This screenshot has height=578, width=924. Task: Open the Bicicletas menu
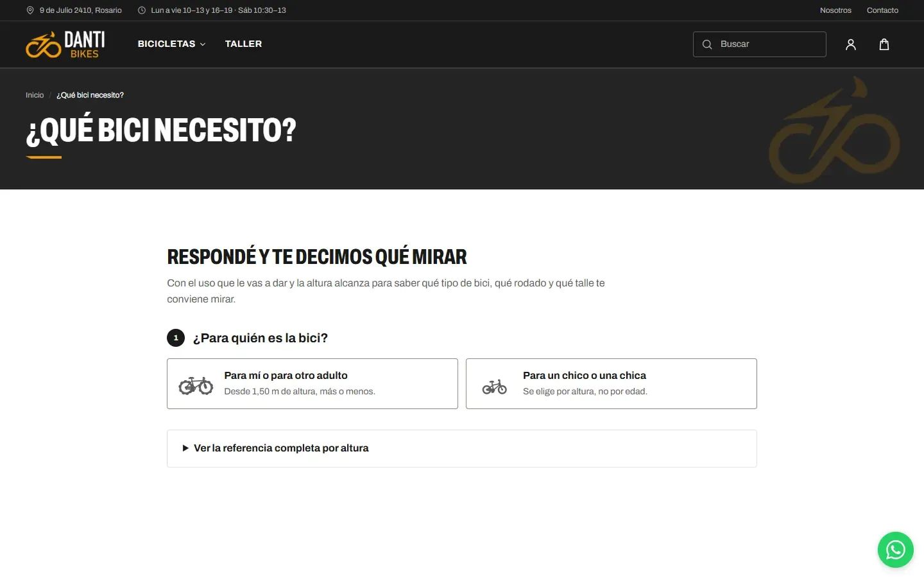171,44
